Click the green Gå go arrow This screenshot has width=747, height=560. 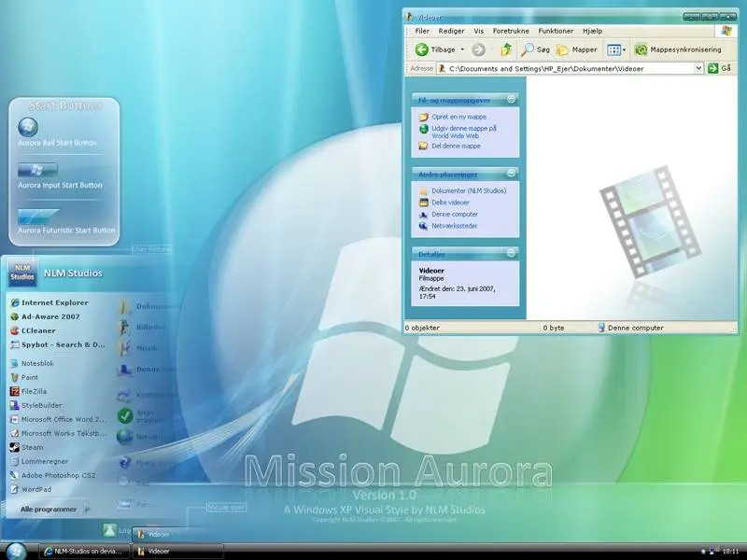point(712,68)
